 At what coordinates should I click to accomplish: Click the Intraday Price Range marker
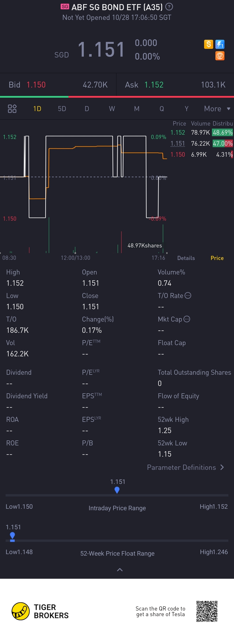(117, 490)
